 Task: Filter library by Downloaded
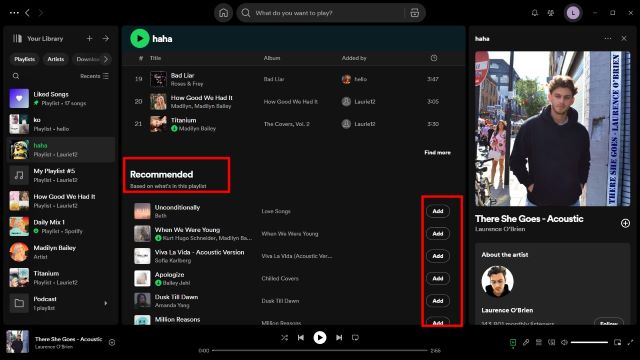point(87,59)
